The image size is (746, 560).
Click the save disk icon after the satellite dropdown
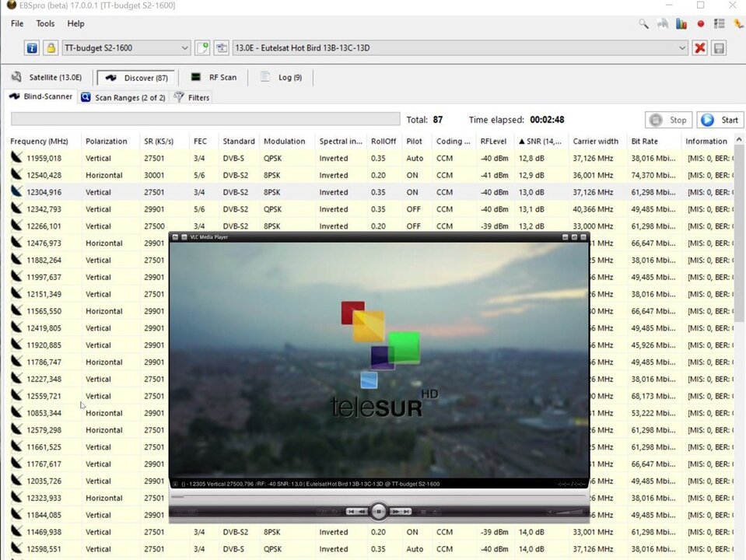(717, 47)
